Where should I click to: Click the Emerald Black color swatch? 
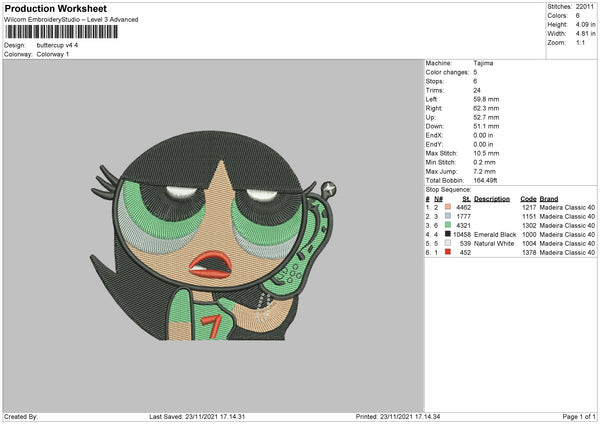446,234
